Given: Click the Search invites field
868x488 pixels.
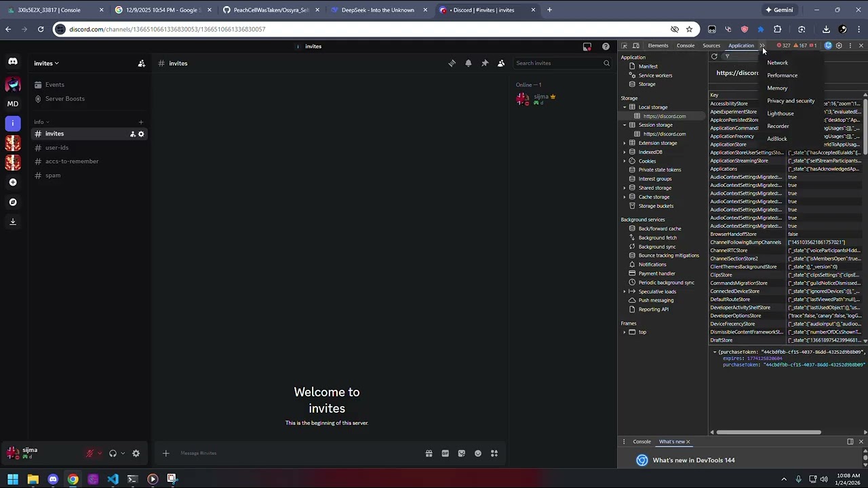Looking at the screenshot, I should [562, 63].
